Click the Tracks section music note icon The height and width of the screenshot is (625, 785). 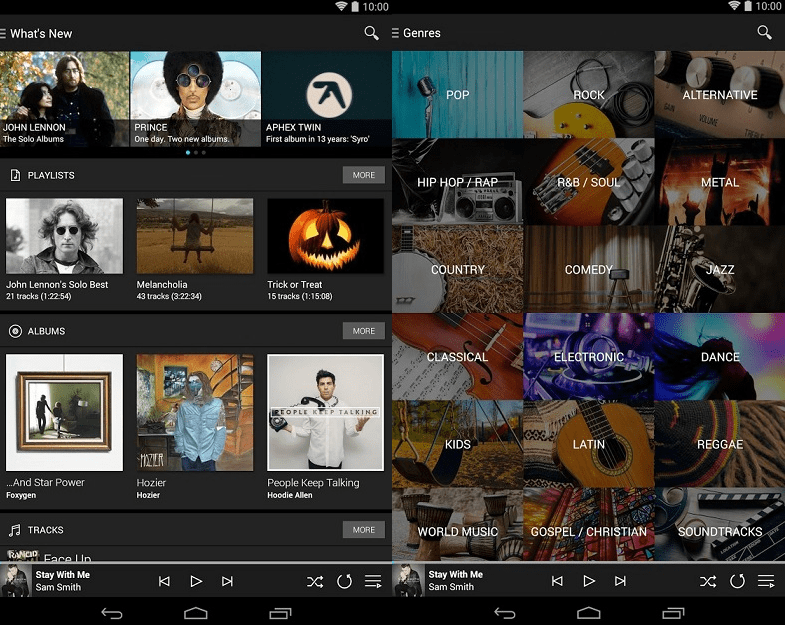(15, 530)
